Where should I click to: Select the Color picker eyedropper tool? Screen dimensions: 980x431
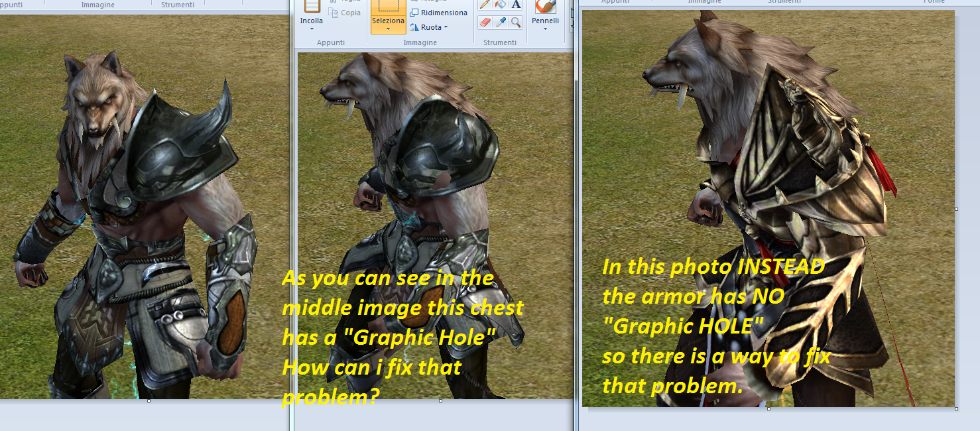(x=501, y=23)
